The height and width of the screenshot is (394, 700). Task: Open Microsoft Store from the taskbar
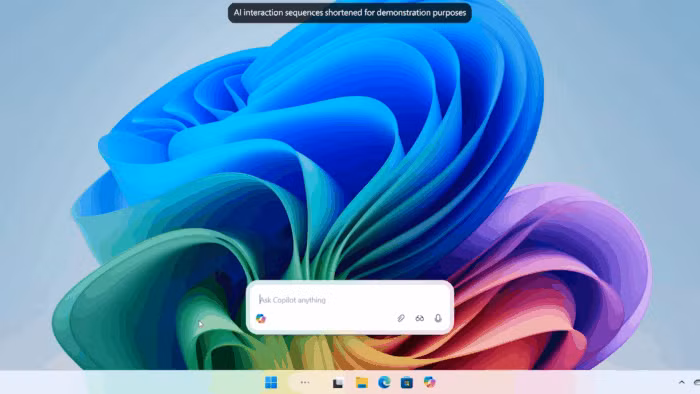click(407, 382)
